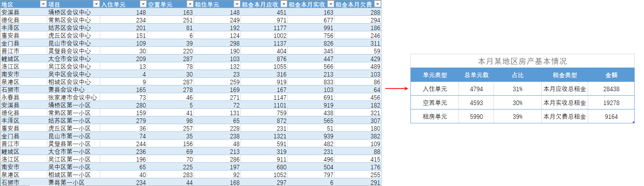644x186 pixels.
Task: Open the 项目 column filter dropdown
Action: [x=96, y=4]
